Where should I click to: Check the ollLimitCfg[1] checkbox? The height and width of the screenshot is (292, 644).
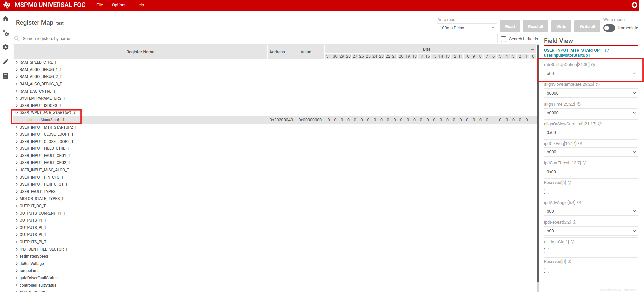pyautogui.click(x=547, y=251)
